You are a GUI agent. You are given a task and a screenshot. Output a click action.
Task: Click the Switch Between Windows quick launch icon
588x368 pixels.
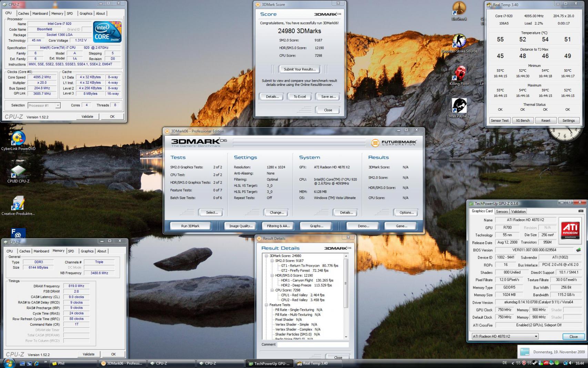(29, 363)
